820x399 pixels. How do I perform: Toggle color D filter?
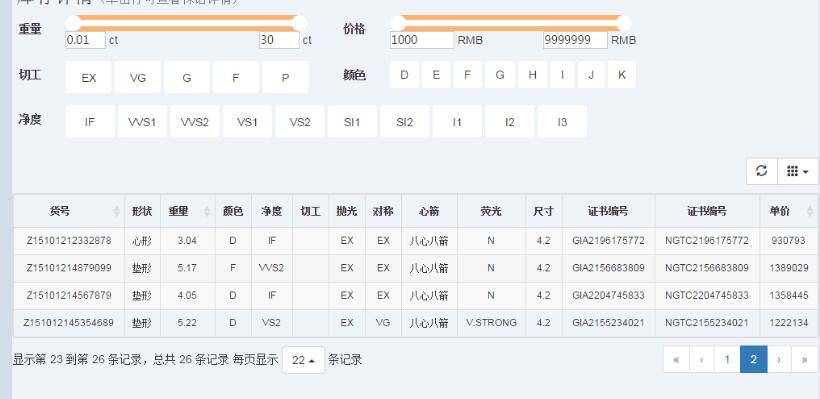tap(404, 75)
